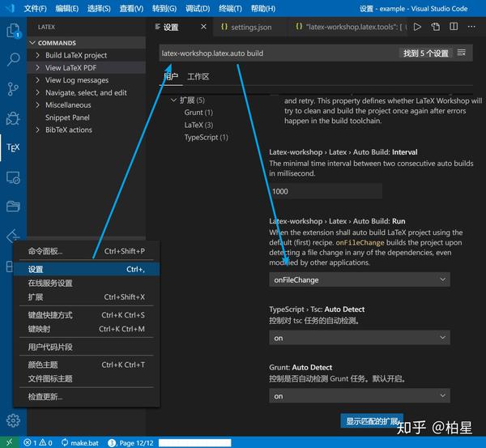This screenshot has width=486, height=448.
Task: Open the 文件(F) menu
Action: [x=36, y=8]
